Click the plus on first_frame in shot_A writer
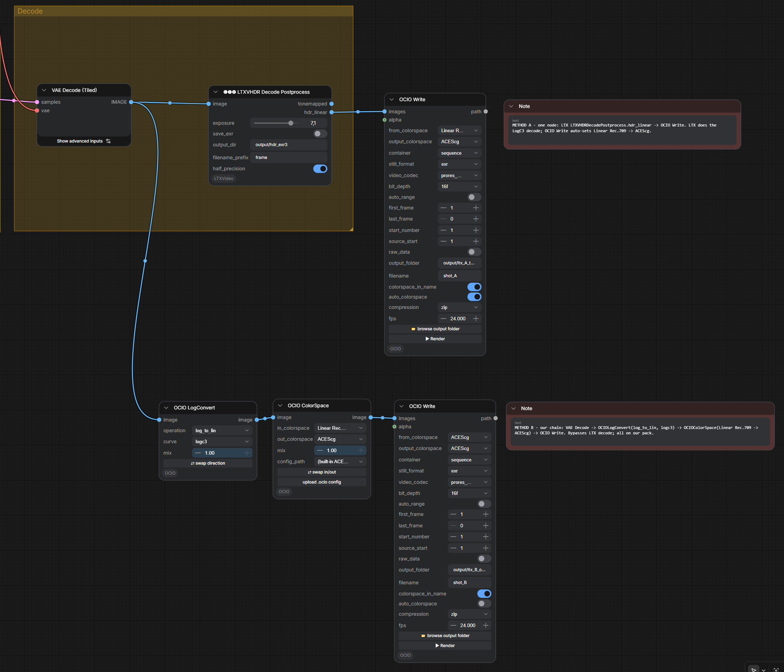This screenshot has height=672, width=784. pyautogui.click(x=476, y=208)
